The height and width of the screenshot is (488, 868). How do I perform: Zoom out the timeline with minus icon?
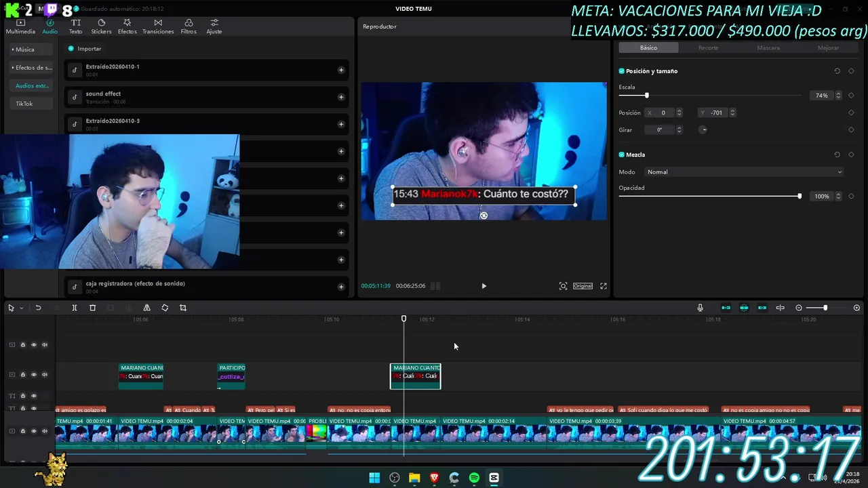pyautogui.click(x=799, y=308)
